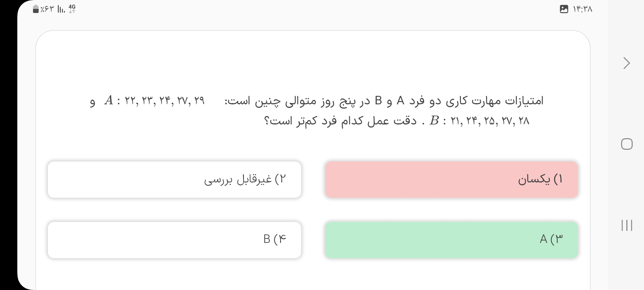Tap the battery percentage ۶۳٪ text
This screenshot has height=290, width=644.
coord(47,9)
